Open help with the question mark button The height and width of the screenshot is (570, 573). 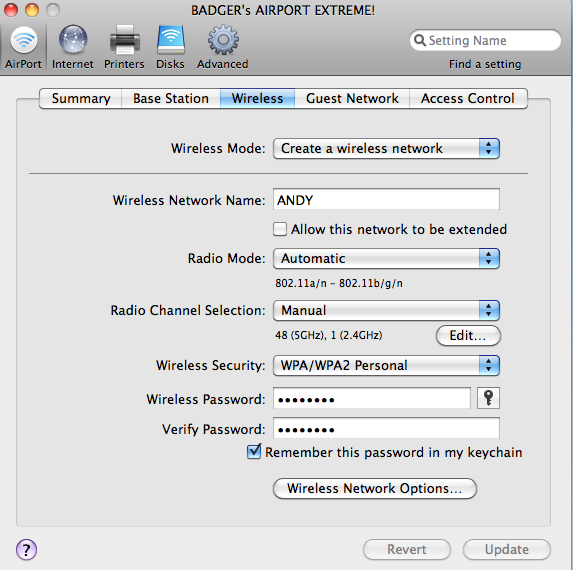(x=26, y=550)
